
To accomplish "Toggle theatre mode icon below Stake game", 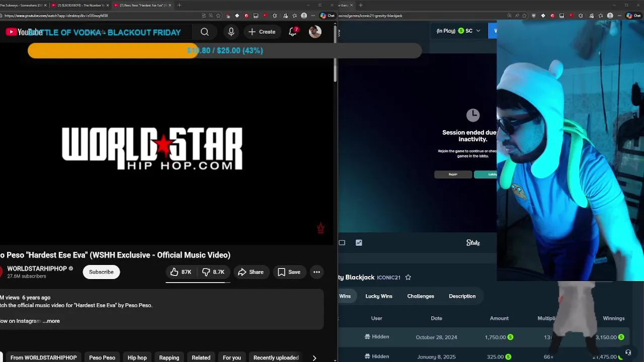I will [x=342, y=243].
